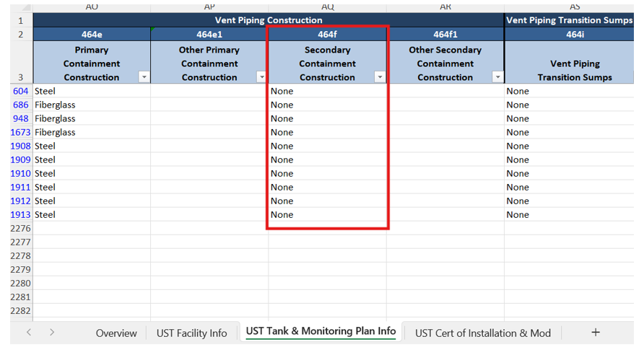Select row 2276 header
Viewport: 644px width, 355px height.
pyautogui.click(x=20, y=229)
